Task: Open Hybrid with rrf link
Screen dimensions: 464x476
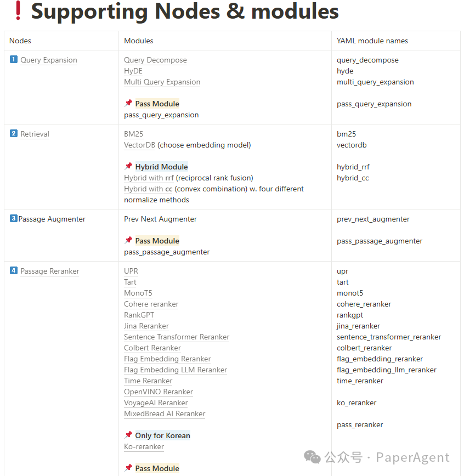Action: pos(149,178)
